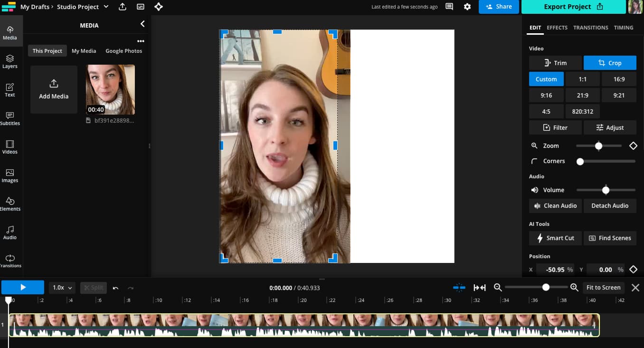Click the Add Media button

click(54, 89)
